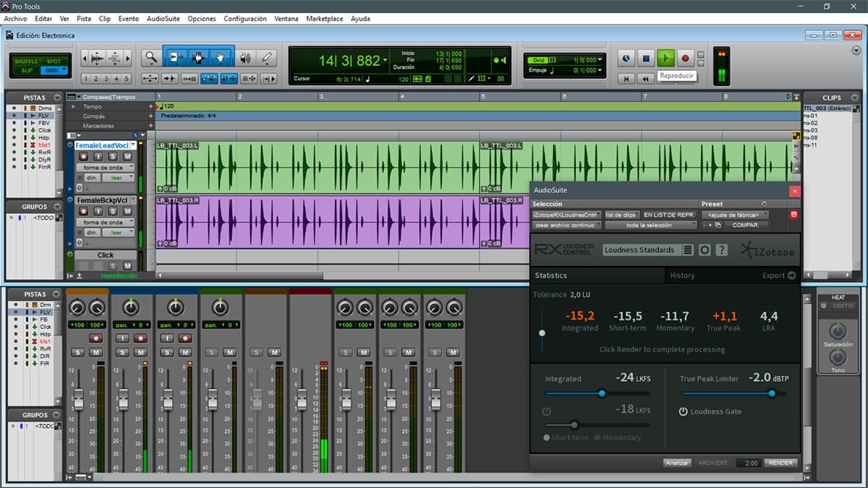Open the preset list icon next to Loudness Standards

[688, 250]
